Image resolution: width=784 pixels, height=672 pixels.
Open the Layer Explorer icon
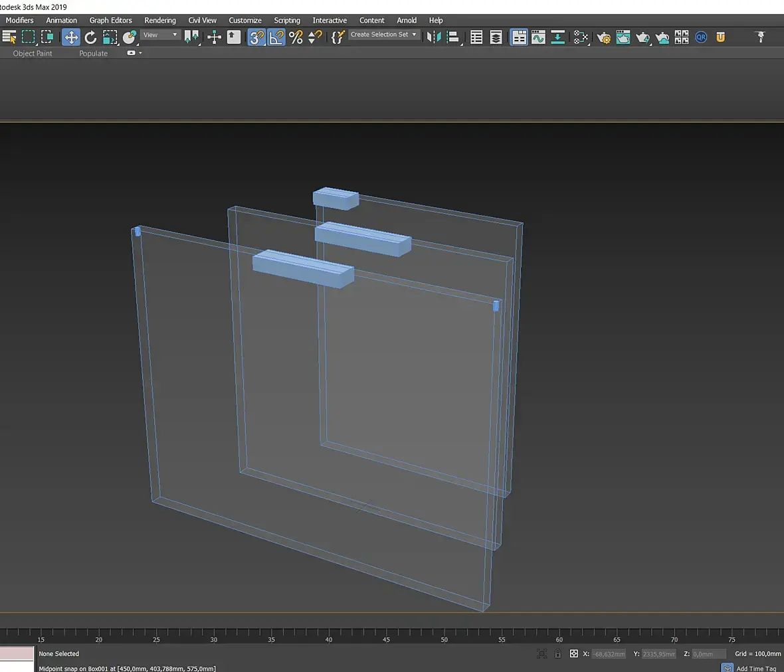tap(496, 37)
